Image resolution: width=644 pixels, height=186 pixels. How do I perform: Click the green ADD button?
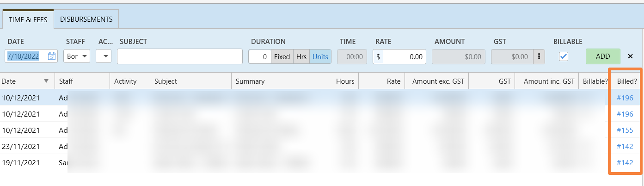coord(603,56)
